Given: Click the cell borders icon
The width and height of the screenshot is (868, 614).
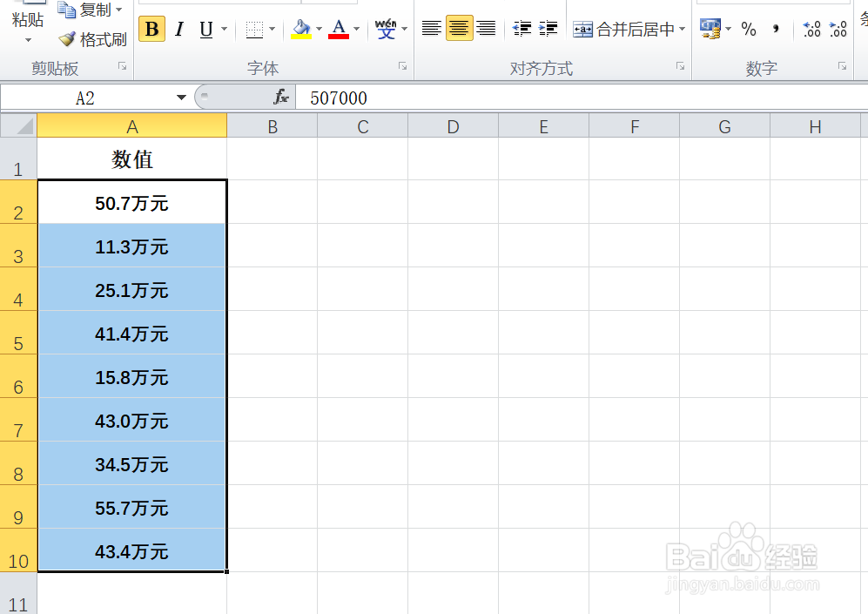Looking at the screenshot, I should (x=254, y=29).
